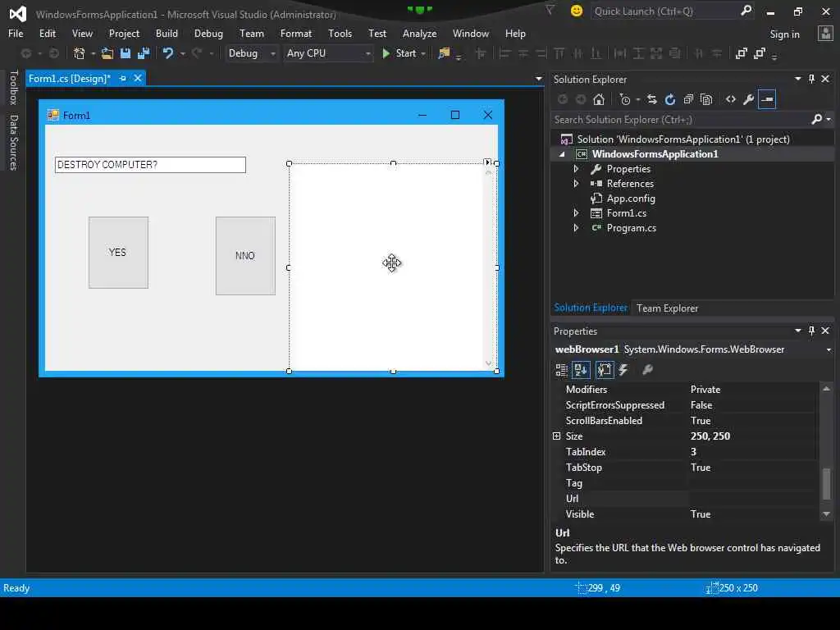Collapse the WindowsFormsApplication1 project node
The width and height of the screenshot is (840, 630).
point(562,154)
